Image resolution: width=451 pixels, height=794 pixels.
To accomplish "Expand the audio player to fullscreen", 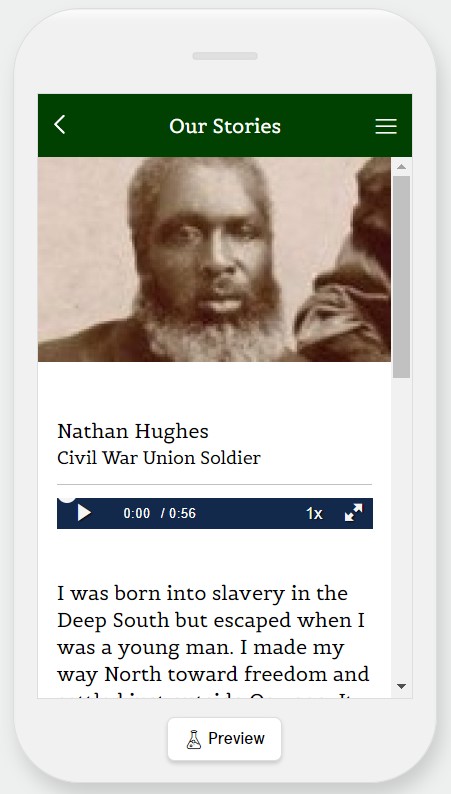I will tap(354, 512).
